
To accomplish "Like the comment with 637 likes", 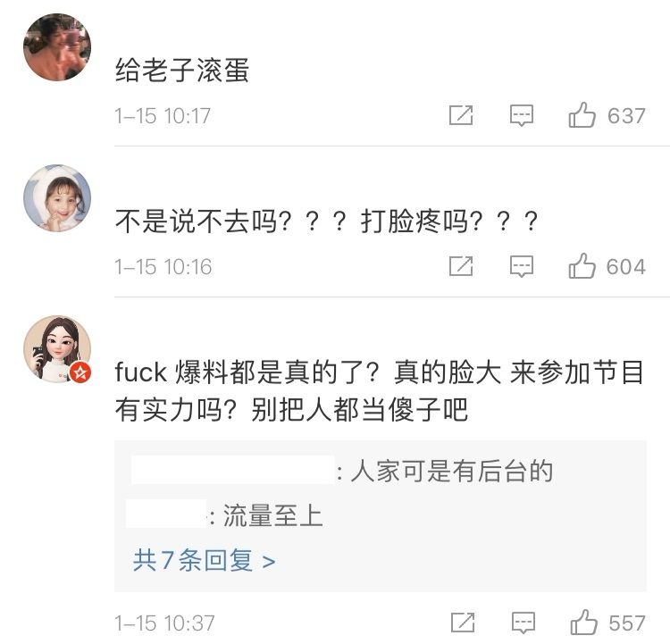I will [582, 115].
